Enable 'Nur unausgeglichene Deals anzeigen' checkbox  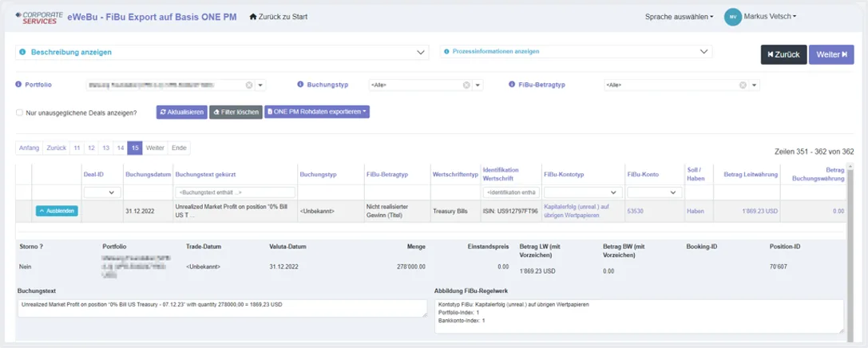pyautogui.click(x=19, y=113)
